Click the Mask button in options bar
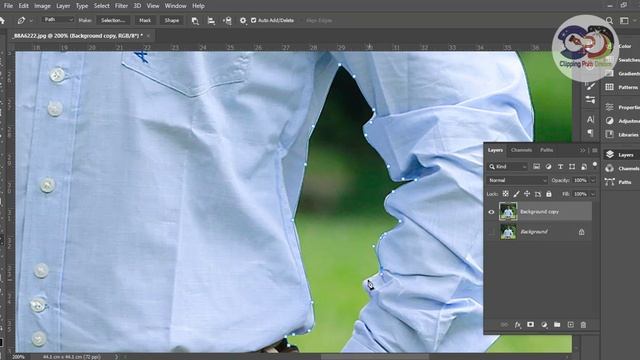 coord(145,20)
